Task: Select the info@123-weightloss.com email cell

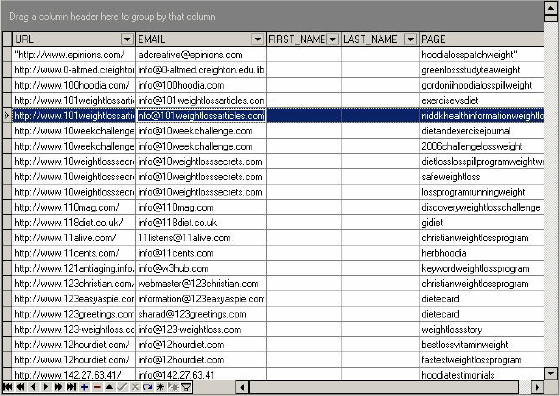Action: click(x=201, y=329)
